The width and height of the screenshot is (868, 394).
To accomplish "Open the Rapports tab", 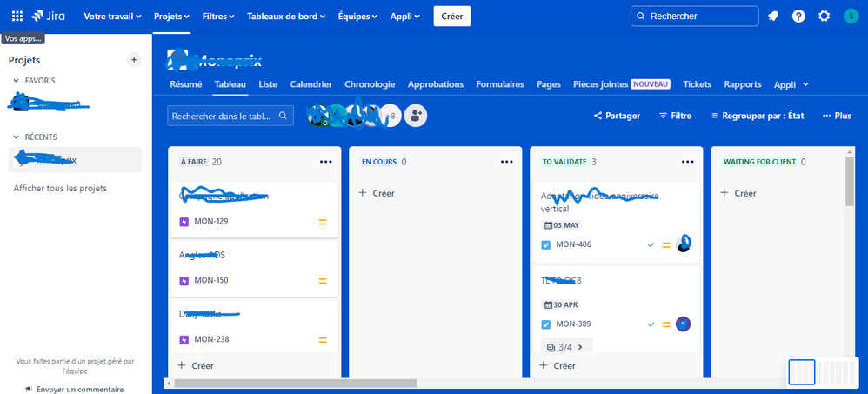I will click(743, 84).
